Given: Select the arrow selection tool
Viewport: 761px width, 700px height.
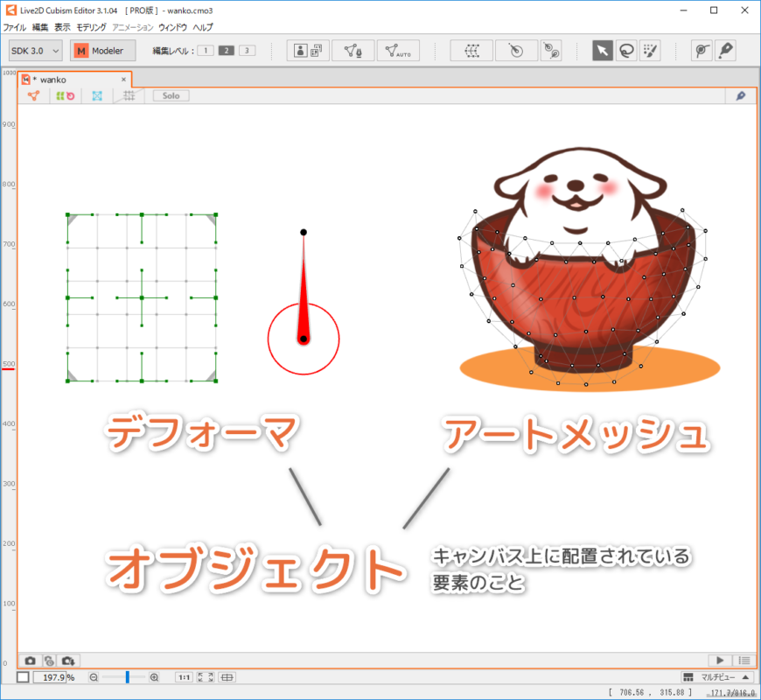Looking at the screenshot, I should [603, 51].
